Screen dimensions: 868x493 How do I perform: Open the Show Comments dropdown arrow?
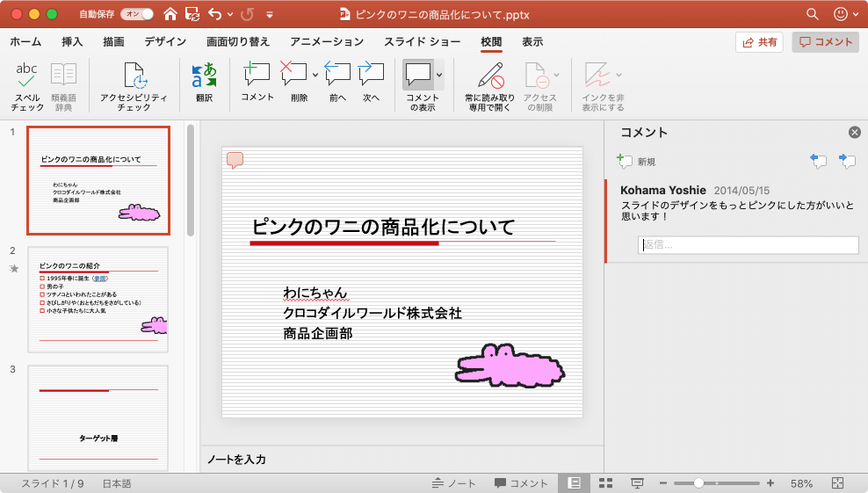439,75
